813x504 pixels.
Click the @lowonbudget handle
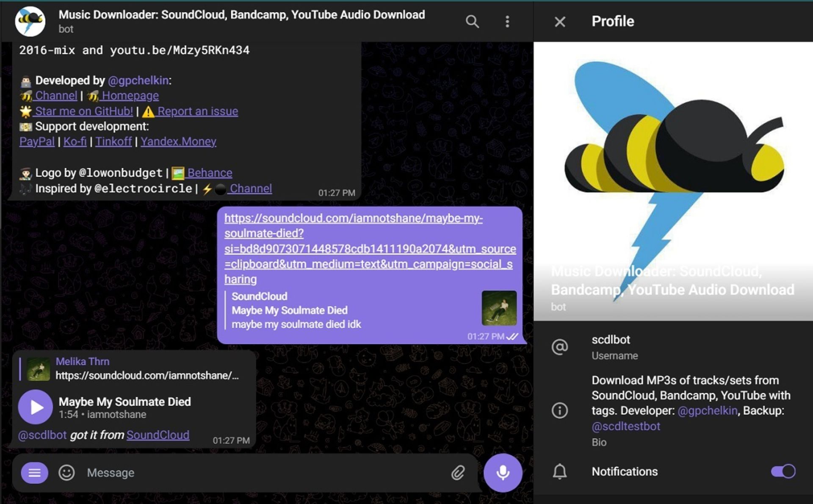tap(121, 173)
